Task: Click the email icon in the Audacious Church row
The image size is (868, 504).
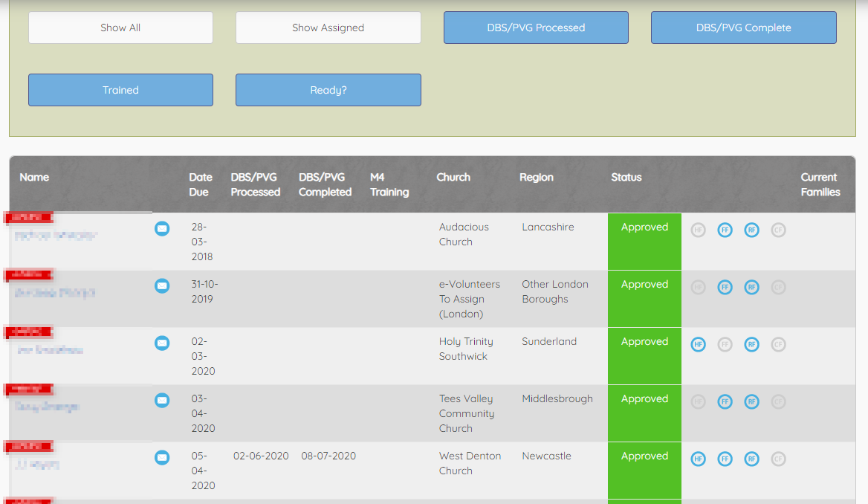Action: [162, 228]
